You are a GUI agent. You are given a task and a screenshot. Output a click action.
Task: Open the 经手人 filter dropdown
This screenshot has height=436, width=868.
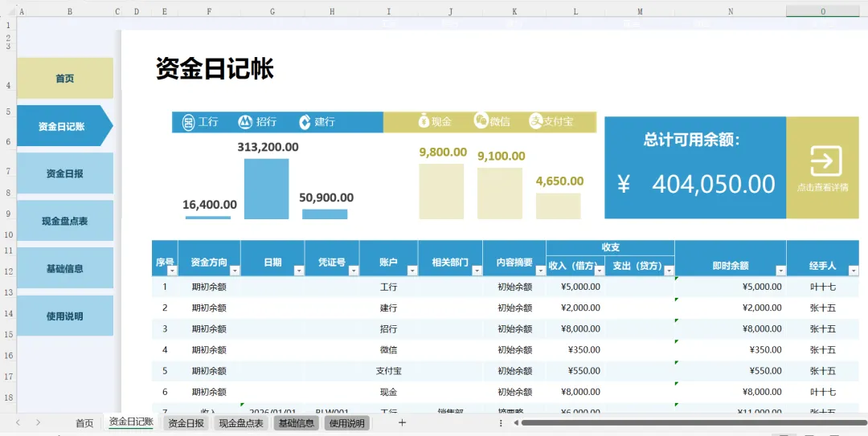click(853, 271)
